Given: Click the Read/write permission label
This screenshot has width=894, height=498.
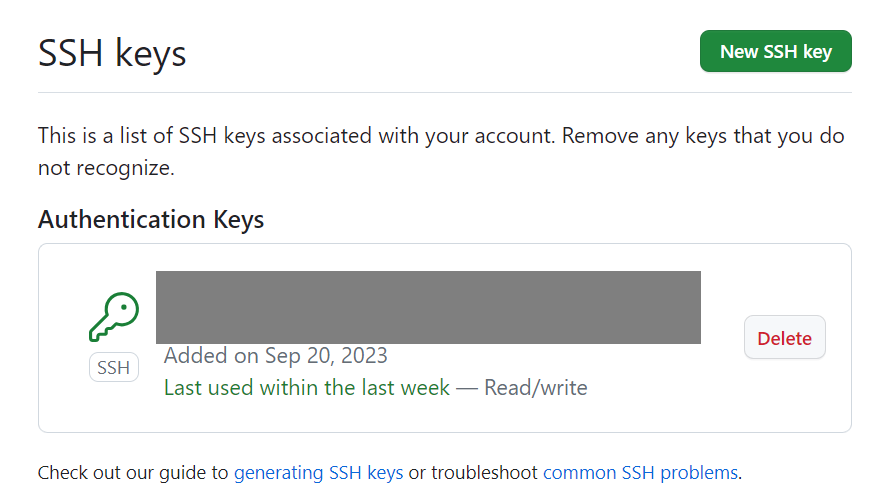Looking at the screenshot, I should pos(536,387).
